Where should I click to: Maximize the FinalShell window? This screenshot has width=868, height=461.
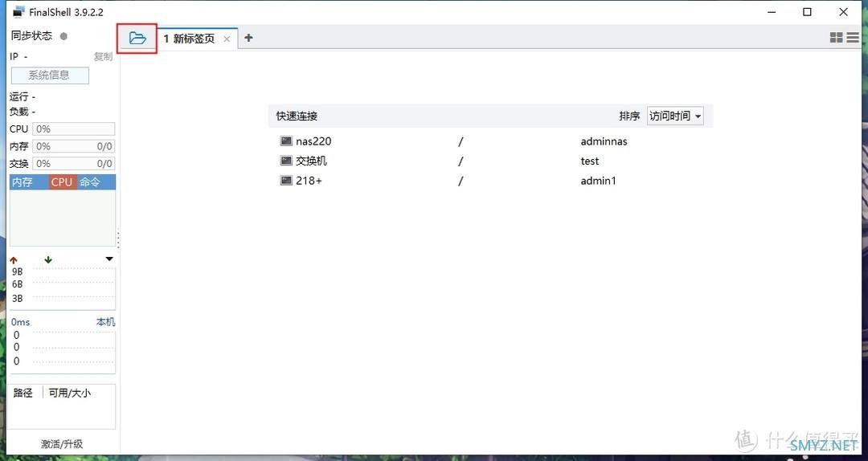(x=807, y=11)
